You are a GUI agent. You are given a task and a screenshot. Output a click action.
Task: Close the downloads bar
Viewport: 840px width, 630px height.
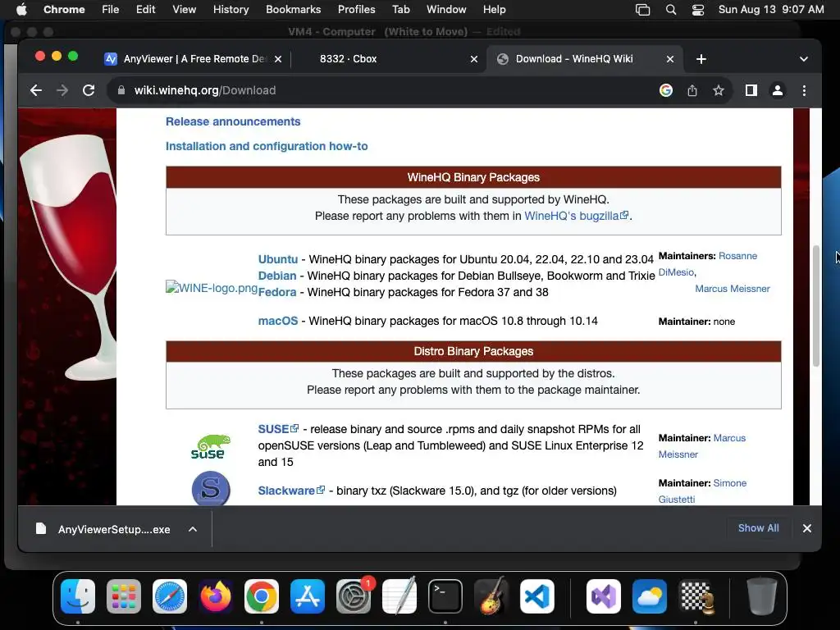(x=807, y=528)
